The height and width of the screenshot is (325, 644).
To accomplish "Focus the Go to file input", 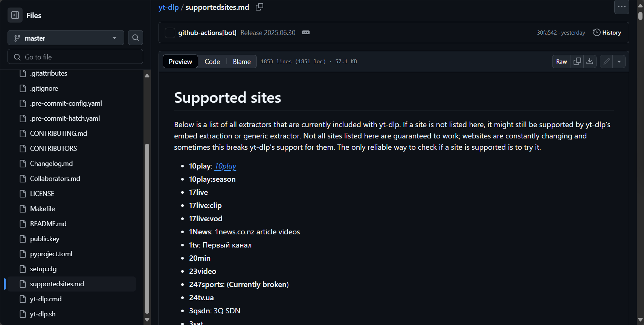I will pyautogui.click(x=75, y=57).
